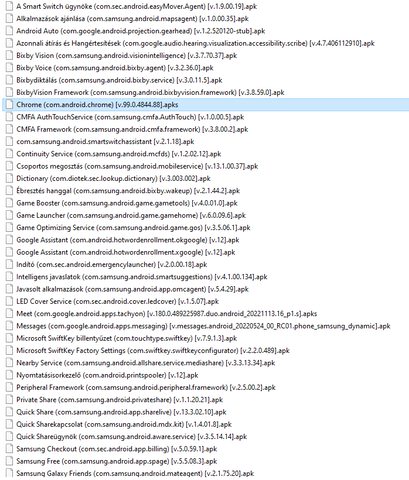The image size is (409, 480).
Task: Select 'Intelligens javaslatok' smartsuggestions file name
Action: click(x=142, y=277)
